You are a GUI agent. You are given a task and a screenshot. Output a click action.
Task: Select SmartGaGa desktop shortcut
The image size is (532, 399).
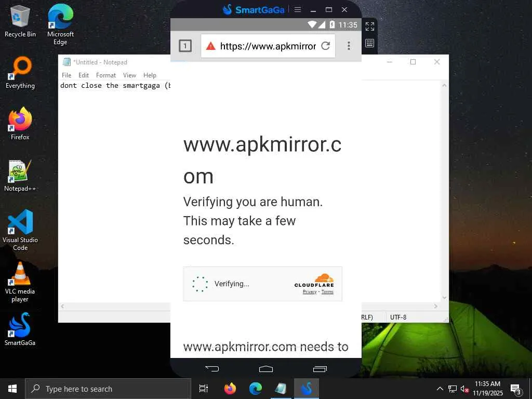tap(20, 329)
